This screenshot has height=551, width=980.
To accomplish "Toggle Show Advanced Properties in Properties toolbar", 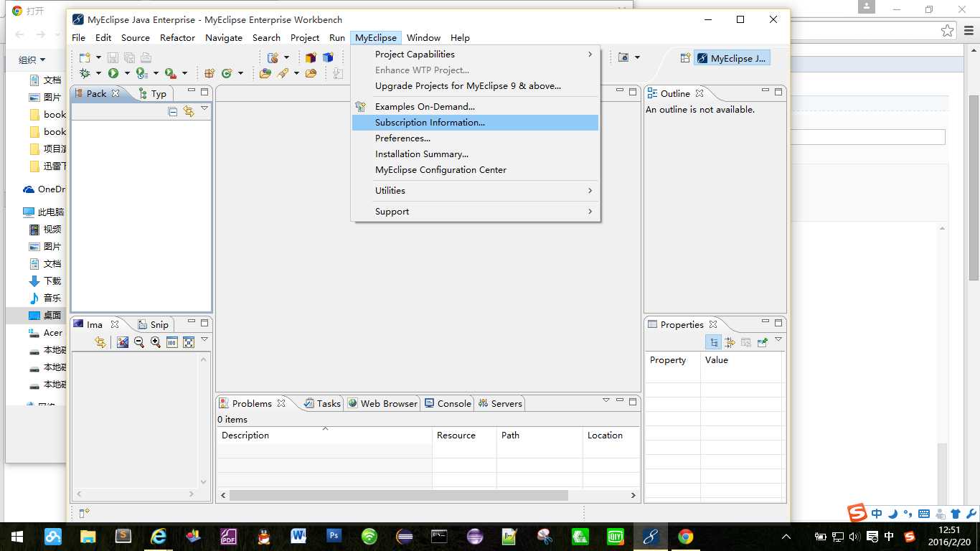I will pos(730,342).
